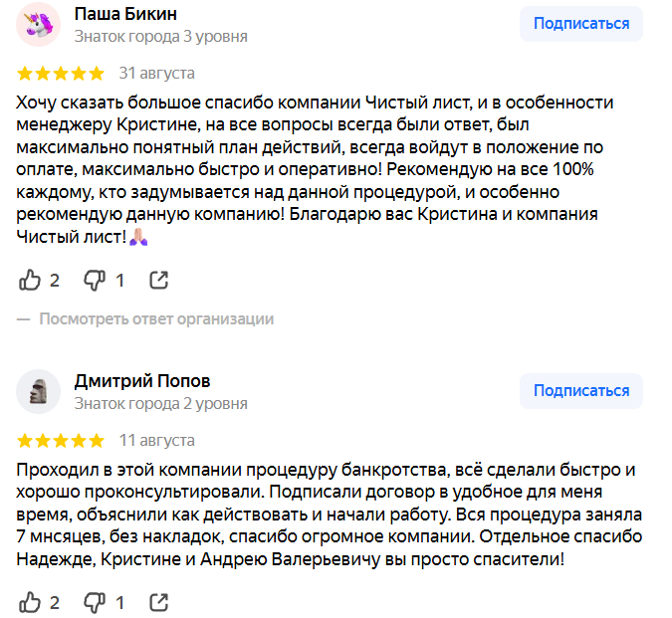Click the 11 августа review date
The height and width of the screenshot is (618, 672).
coord(157,440)
